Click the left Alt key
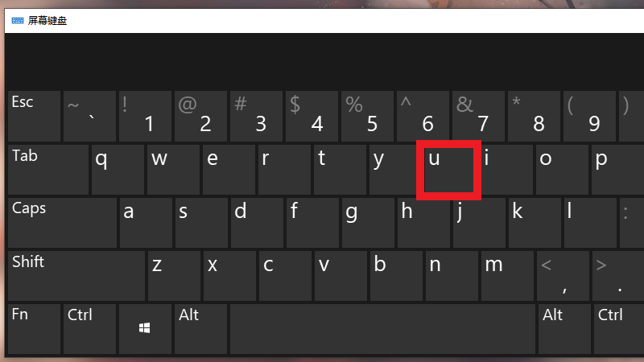This screenshot has width=644, height=362. pyautogui.click(x=200, y=329)
